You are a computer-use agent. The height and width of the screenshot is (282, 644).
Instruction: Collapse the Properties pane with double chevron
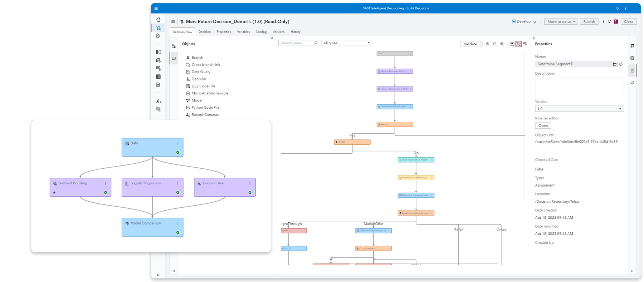(534, 38)
